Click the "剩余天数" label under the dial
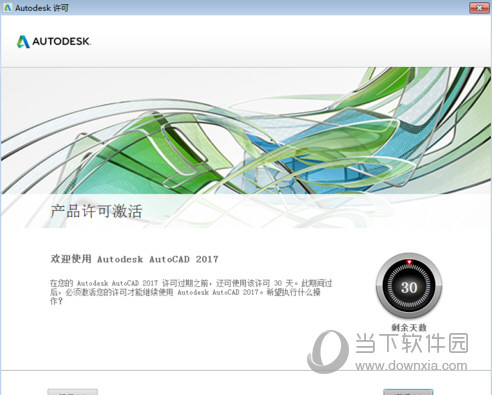 pos(409,327)
